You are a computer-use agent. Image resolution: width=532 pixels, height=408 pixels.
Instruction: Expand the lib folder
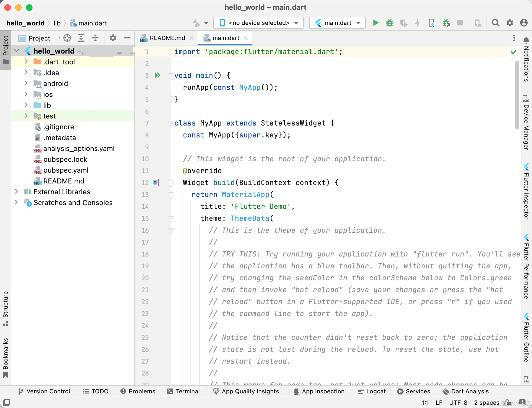pyautogui.click(x=26, y=105)
